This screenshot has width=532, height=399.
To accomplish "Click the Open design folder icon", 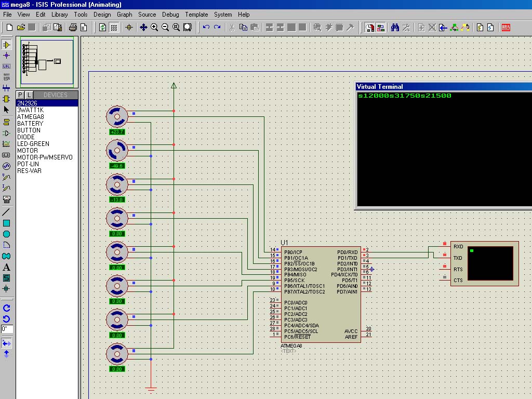I will pyautogui.click(x=21, y=28).
